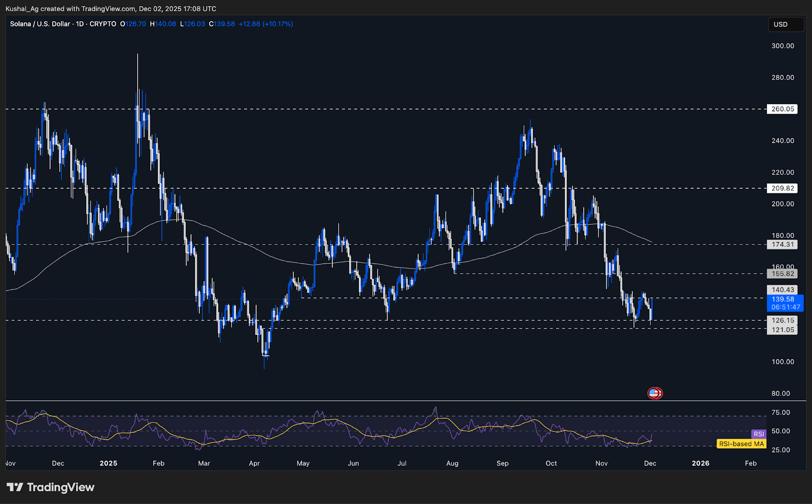Screen dimensions: 812x504
Task: Toggle the USD currency display mode
Action: click(x=786, y=24)
